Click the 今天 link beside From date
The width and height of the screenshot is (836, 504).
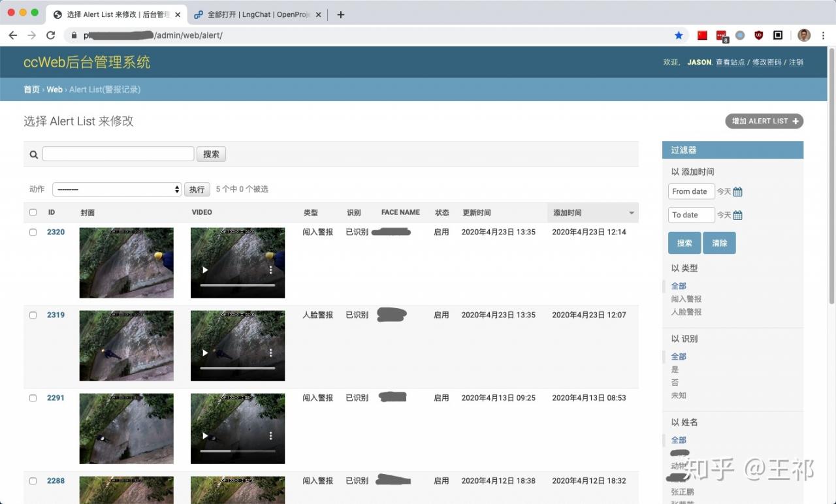click(x=724, y=192)
